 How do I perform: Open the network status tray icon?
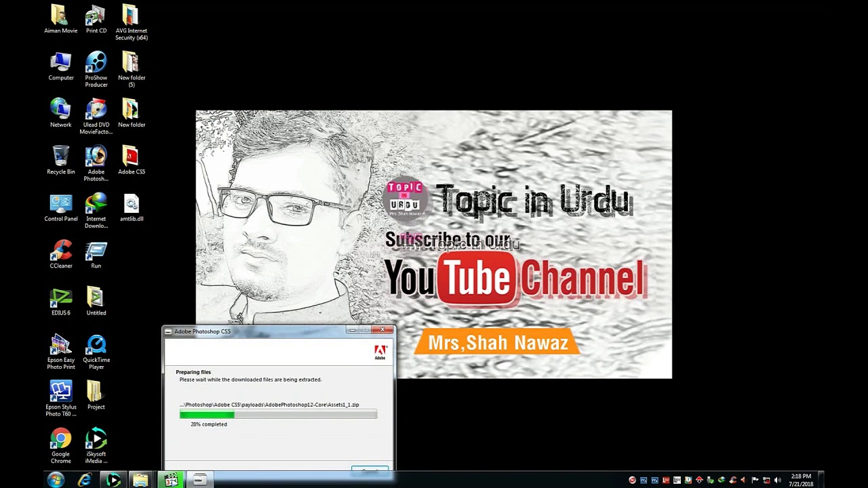pos(766,480)
